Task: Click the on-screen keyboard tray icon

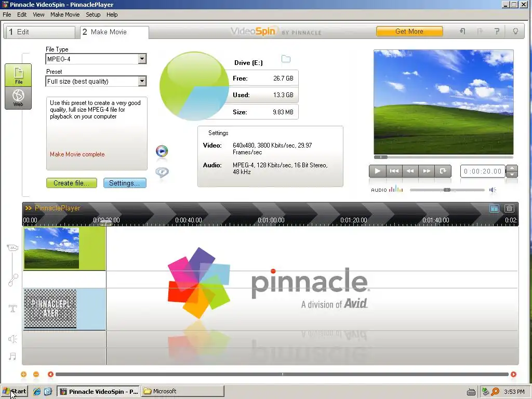Action: [x=471, y=392]
